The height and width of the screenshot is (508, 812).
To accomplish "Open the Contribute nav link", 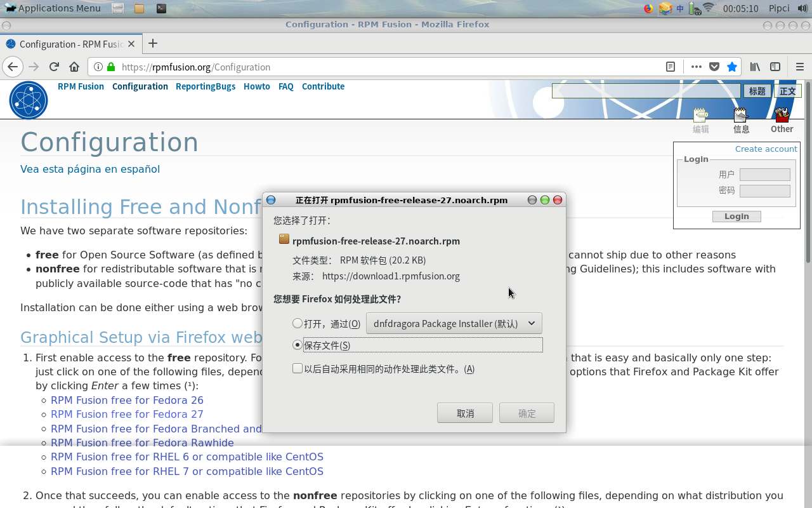I will [323, 86].
